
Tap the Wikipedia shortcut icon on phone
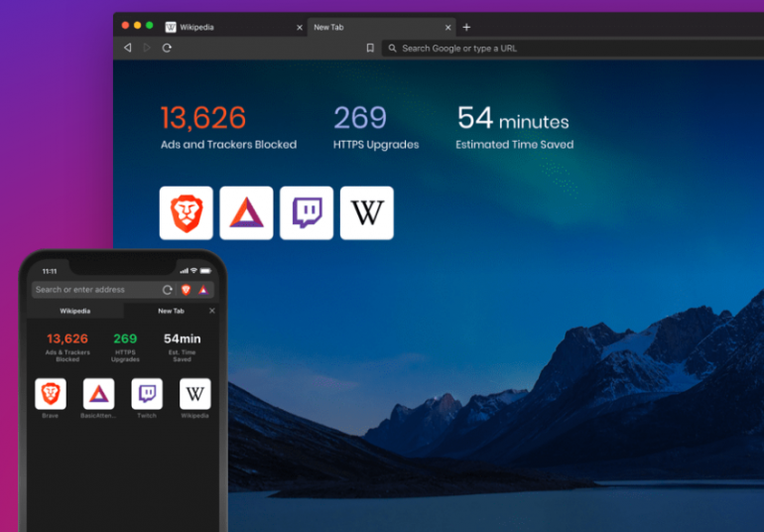(x=194, y=393)
